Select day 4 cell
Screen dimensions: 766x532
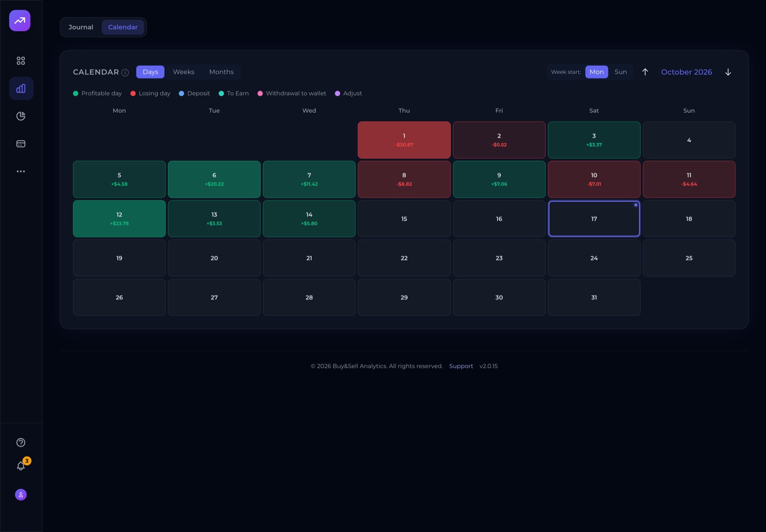point(689,140)
